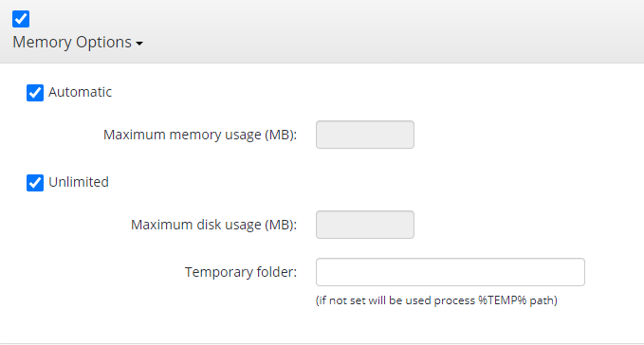Click the checkmark icon next to Unlimited
This screenshot has width=644, height=345.
click(x=35, y=183)
